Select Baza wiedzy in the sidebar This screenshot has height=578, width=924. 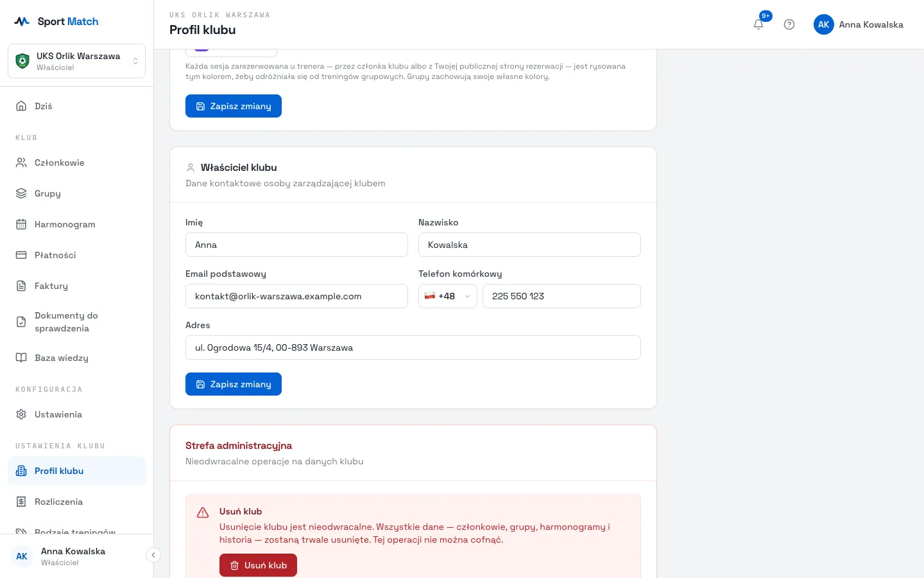76,358
